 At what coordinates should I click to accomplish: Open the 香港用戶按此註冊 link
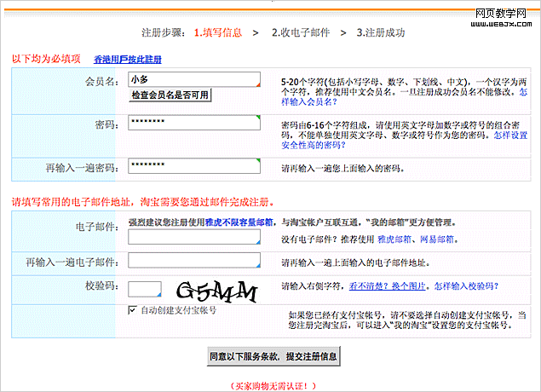(128, 60)
